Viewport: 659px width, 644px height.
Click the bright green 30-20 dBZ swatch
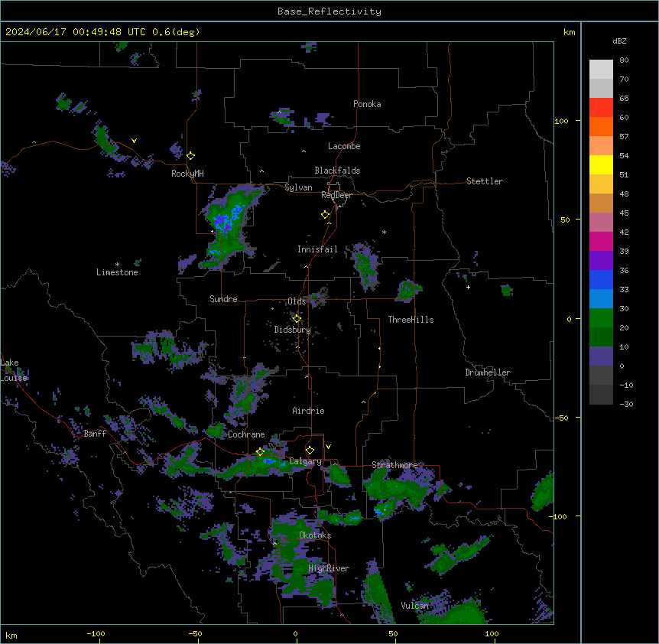pos(601,318)
